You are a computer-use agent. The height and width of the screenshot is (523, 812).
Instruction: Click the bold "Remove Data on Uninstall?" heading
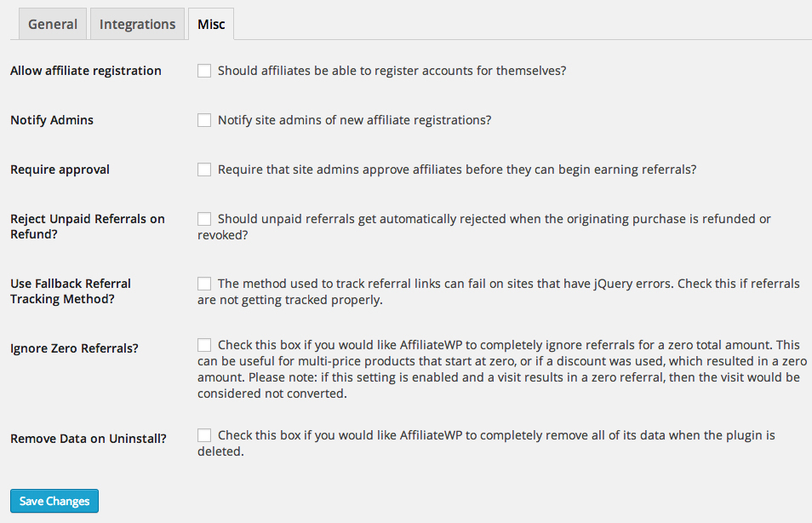point(89,439)
